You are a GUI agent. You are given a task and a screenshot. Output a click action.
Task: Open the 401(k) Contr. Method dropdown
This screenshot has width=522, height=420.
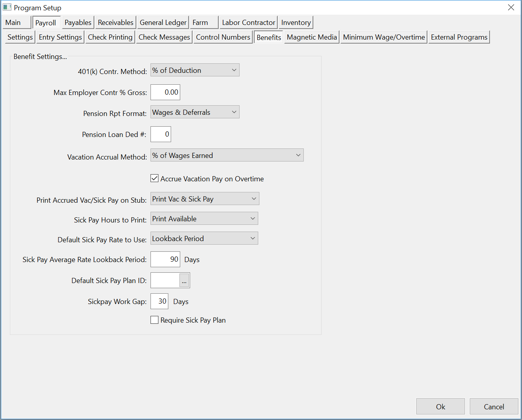click(195, 70)
